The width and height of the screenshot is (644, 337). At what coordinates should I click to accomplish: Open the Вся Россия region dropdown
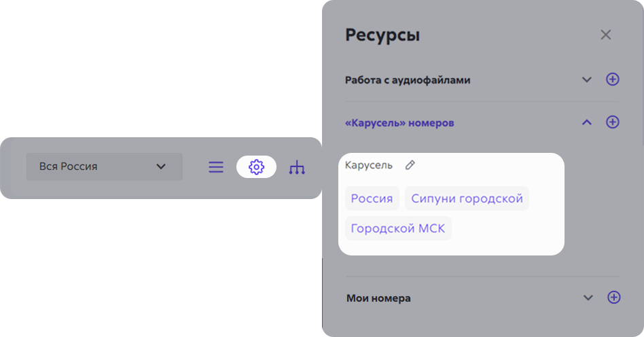pyautogui.click(x=105, y=167)
